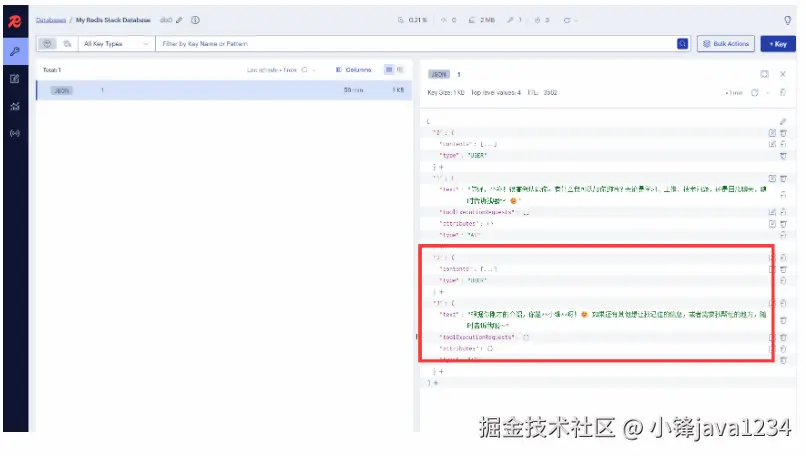Viewport: 806px width, 456px height.
Task: Click the JSON type badge in details header
Action: [438, 74]
